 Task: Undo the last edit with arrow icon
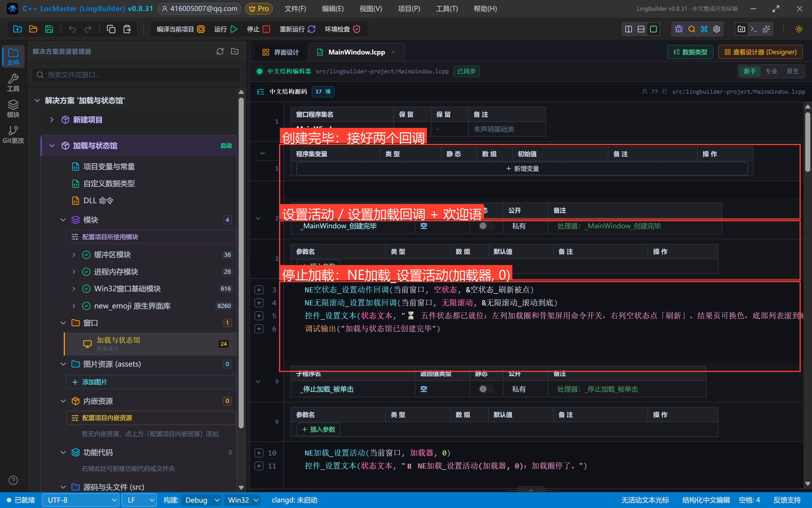click(x=72, y=29)
